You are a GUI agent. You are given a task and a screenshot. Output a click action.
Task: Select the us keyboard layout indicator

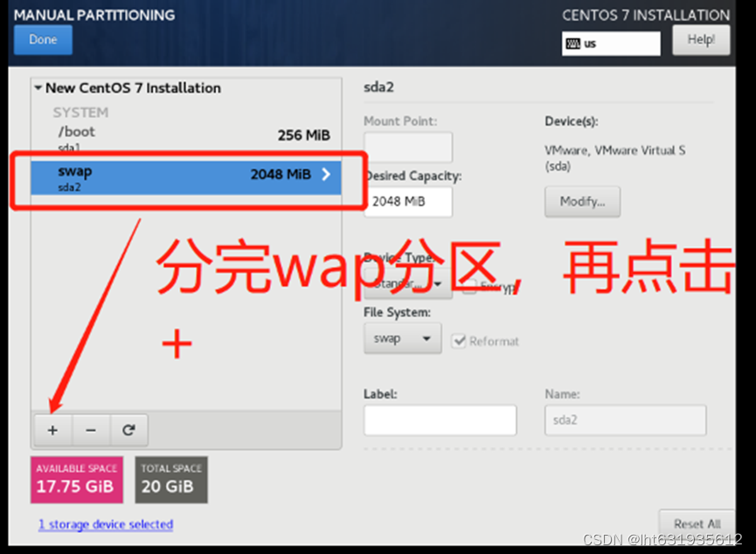pos(611,44)
